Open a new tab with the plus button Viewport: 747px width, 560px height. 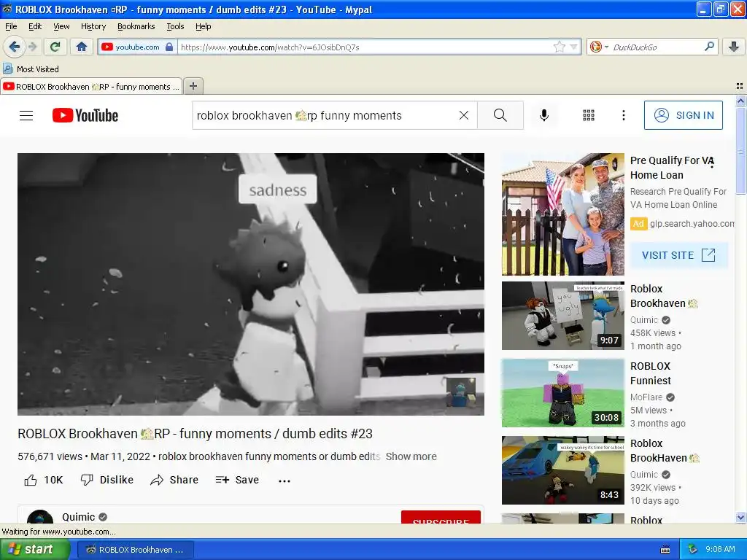point(193,86)
